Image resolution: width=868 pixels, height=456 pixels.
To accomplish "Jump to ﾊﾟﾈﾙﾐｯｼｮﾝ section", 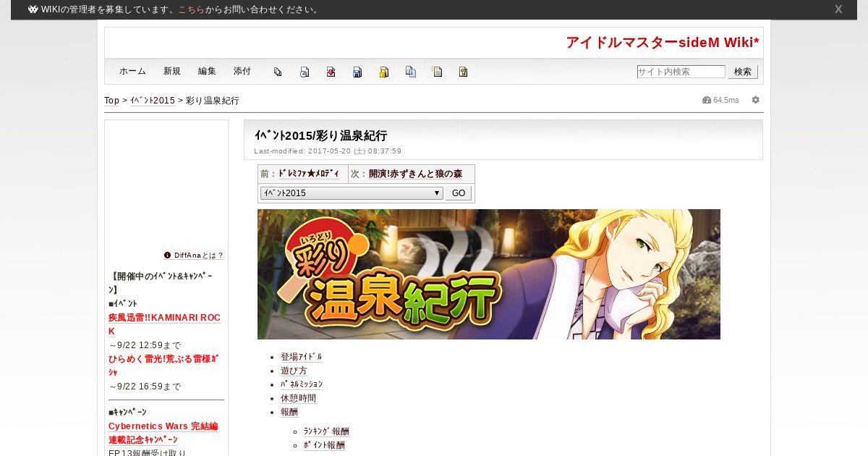I will coord(302,384).
